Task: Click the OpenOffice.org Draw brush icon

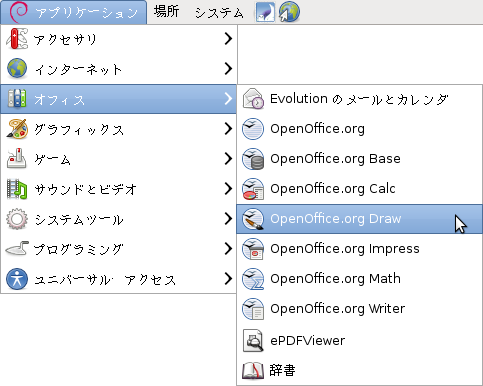Action: point(253,219)
